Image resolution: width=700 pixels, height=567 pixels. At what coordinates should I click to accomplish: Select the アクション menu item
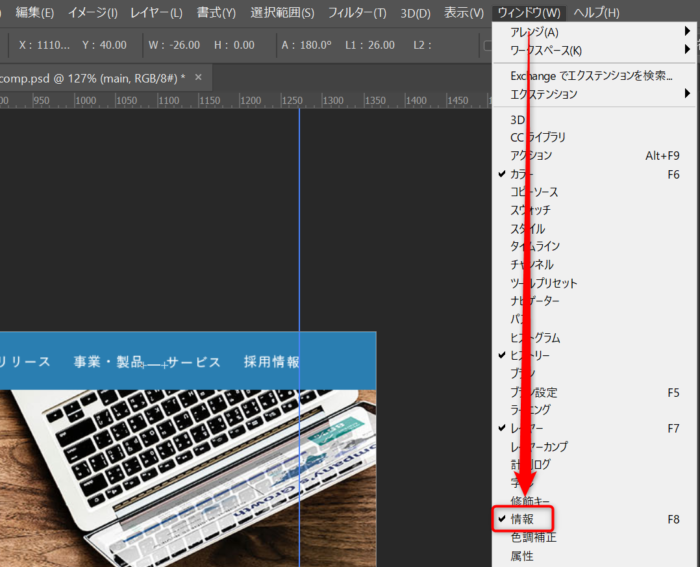[x=531, y=156]
